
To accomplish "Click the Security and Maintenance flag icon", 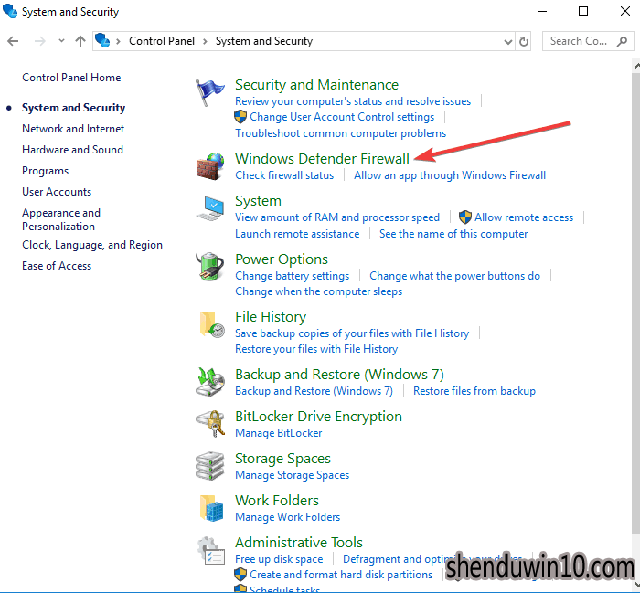I will (x=210, y=92).
